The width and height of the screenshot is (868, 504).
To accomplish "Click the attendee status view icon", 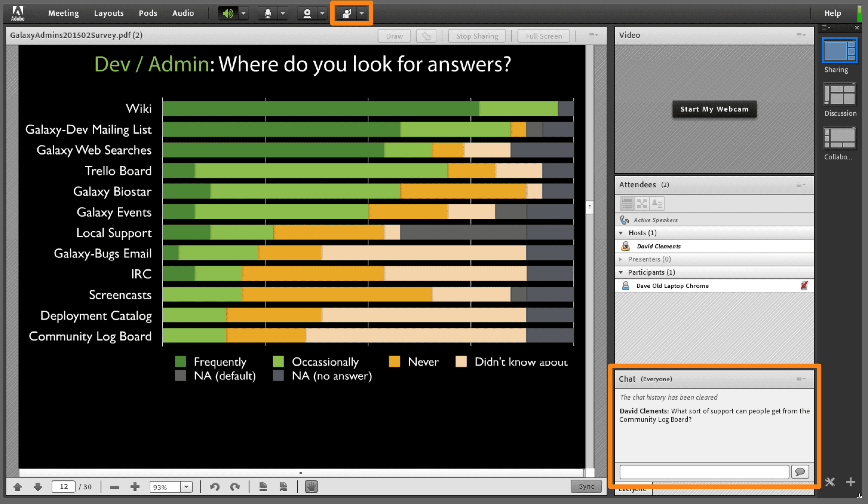I will (657, 204).
